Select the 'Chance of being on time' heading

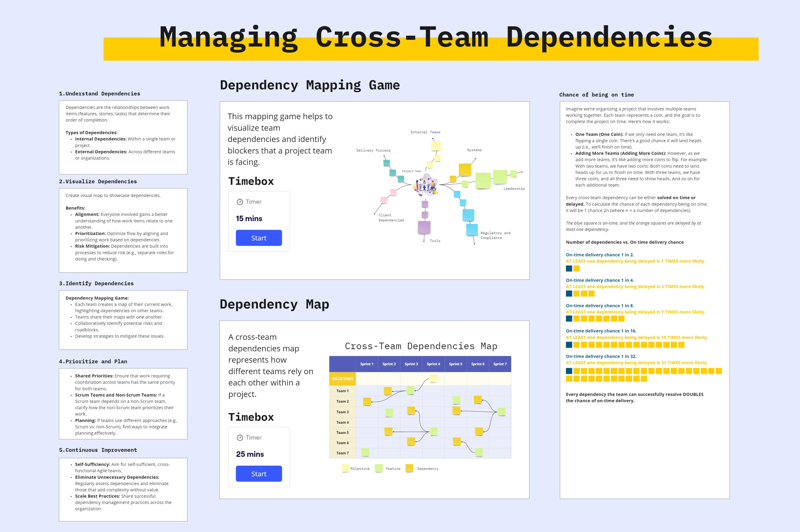click(597, 95)
